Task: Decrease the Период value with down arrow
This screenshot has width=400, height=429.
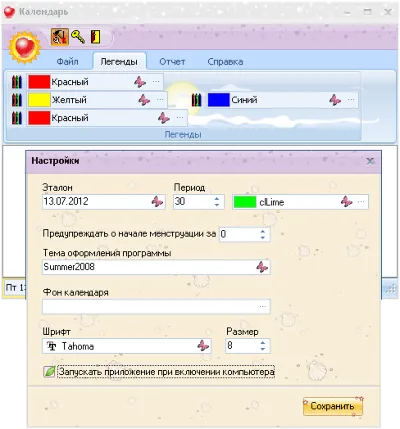Action: (217, 205)
